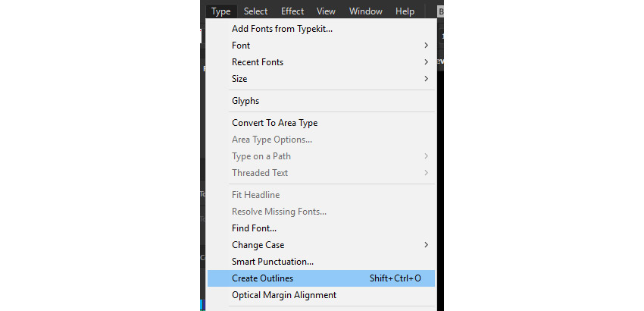
Task: Open the Glyphs panel entry
Action: [x=245, y=101]
